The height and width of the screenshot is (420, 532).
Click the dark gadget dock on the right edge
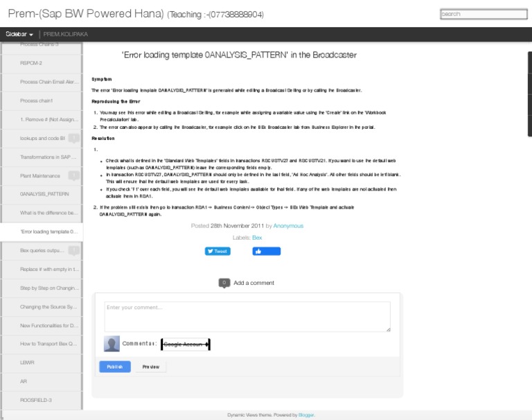click(530, 94)
